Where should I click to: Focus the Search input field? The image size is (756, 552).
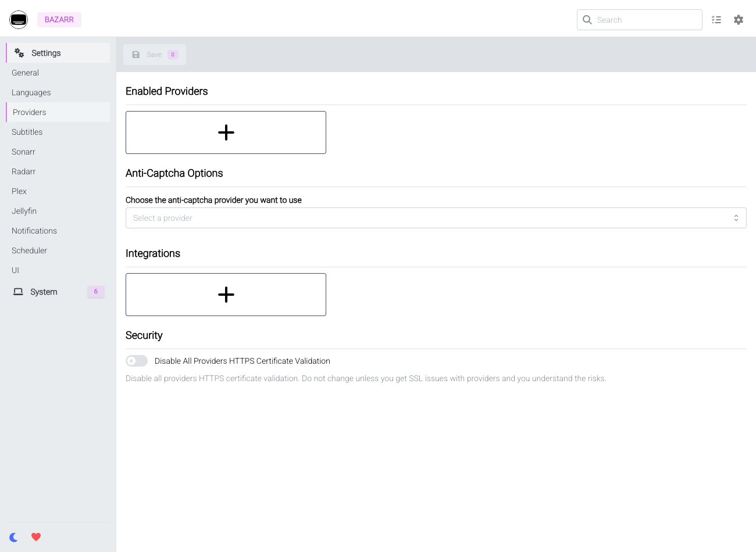640,20
